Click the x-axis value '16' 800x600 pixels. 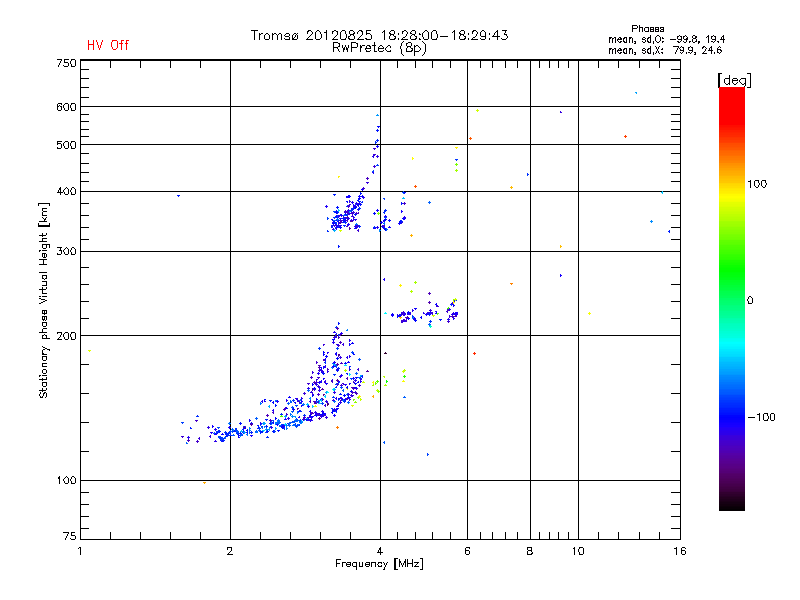(x=680, y=551)
